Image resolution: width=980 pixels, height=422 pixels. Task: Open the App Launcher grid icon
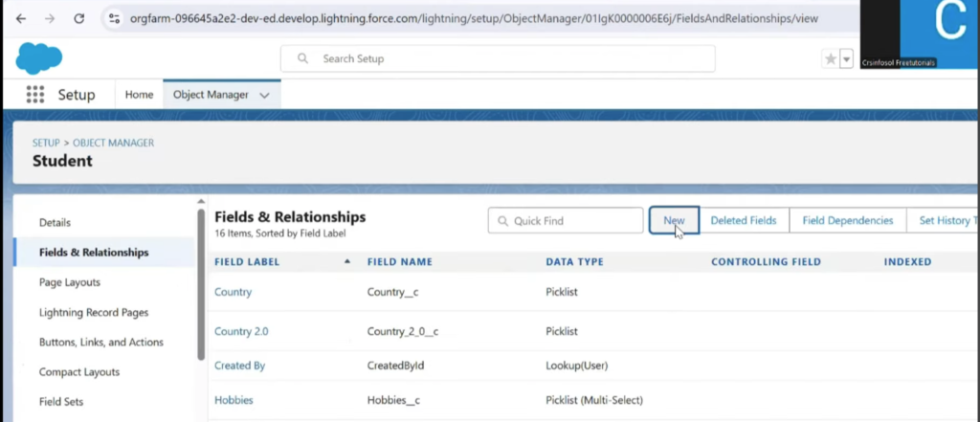35,95
